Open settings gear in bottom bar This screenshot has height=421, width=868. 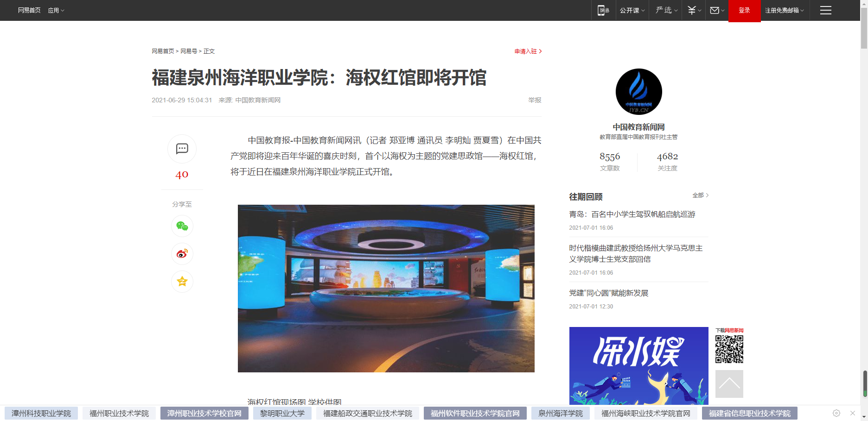tap(836, 413)
